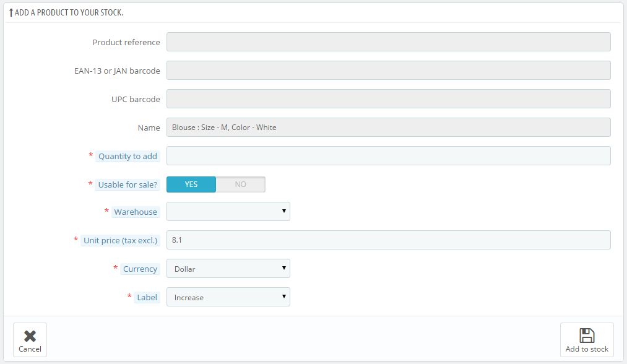Click the Name field with Blouse text
627x364 pixels.
388,127
